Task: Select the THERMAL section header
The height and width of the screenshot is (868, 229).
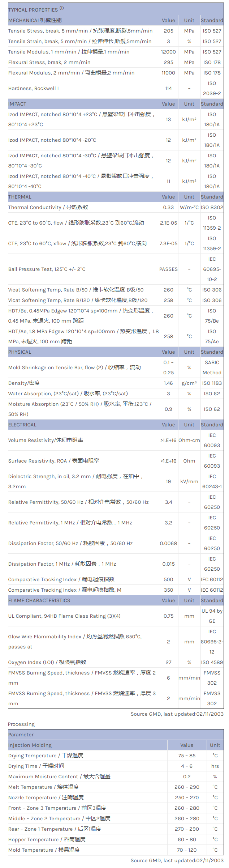Action: 20,197
